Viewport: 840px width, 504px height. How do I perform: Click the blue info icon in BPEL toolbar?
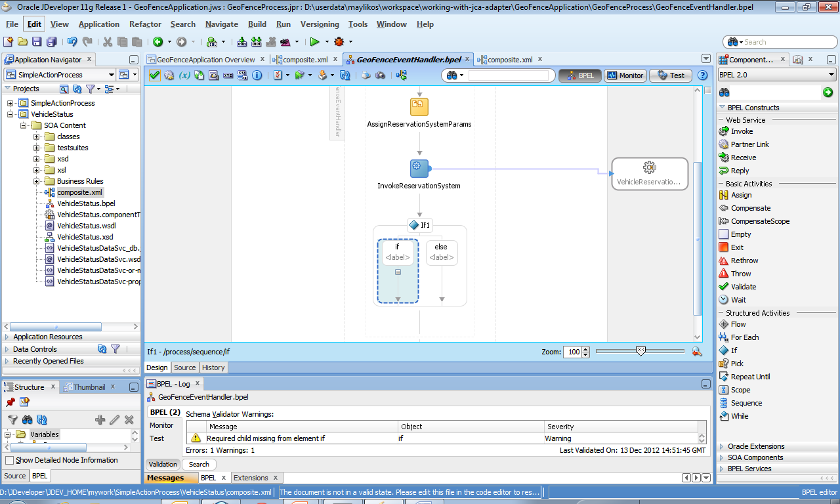point(257,75)
